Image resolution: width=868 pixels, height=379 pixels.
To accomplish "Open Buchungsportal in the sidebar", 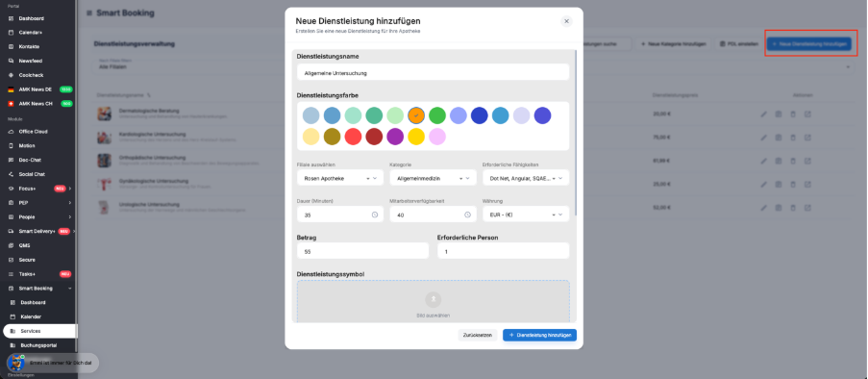I will [38, 345].
